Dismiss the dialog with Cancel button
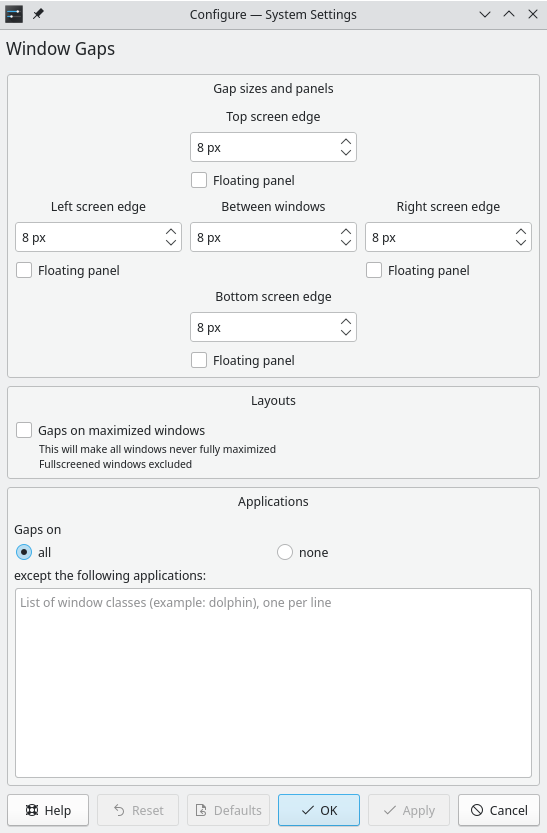This screenshot has width=547, height=833. [499, 810]
